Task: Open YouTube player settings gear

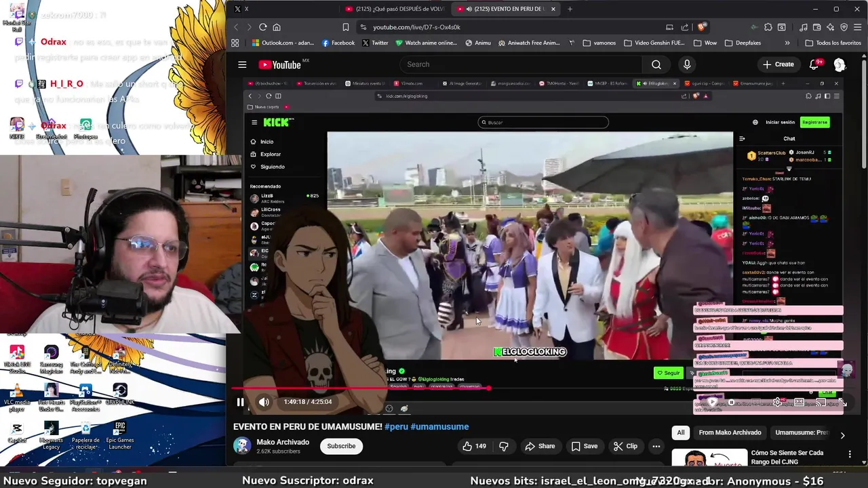Action: [x=778, y=402]
